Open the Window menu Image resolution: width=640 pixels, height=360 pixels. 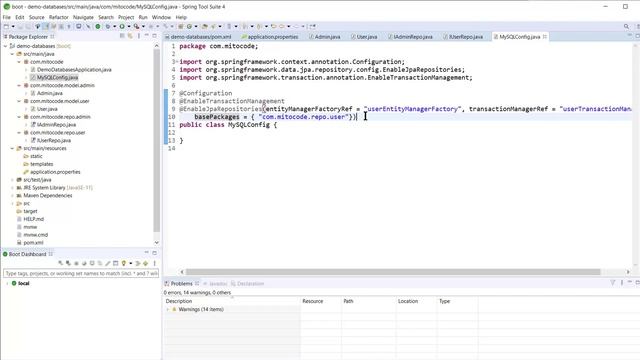pos(161,17)
